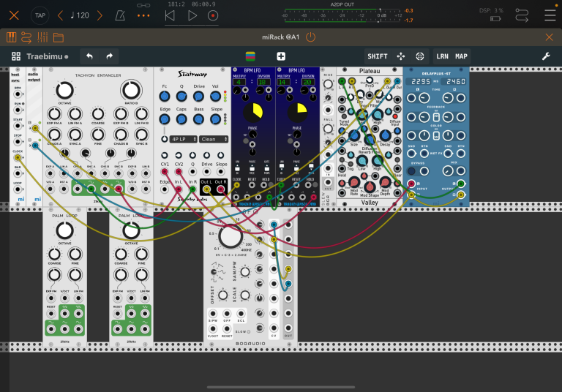562x392 pixels.
Task: Click the redo arrow in miRack toolbar
Action: (x=109, y=56)
